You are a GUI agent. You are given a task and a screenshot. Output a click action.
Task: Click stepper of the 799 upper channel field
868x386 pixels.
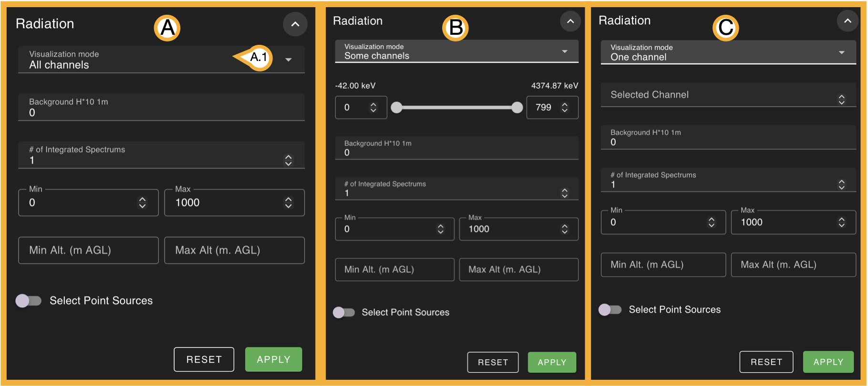pyautogui.click(x=565, y=108)
